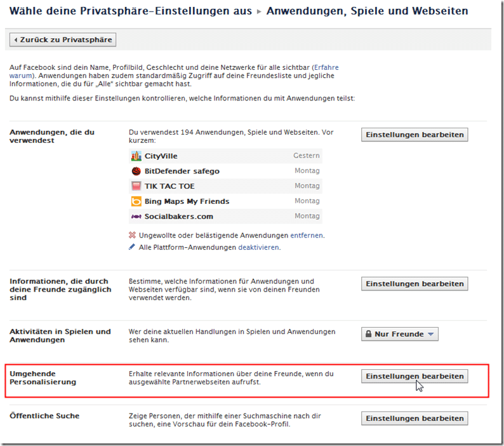Edit settings for Öffentliche Suche
This screenshot has width=504, height=446.
(x=414, y=418)
